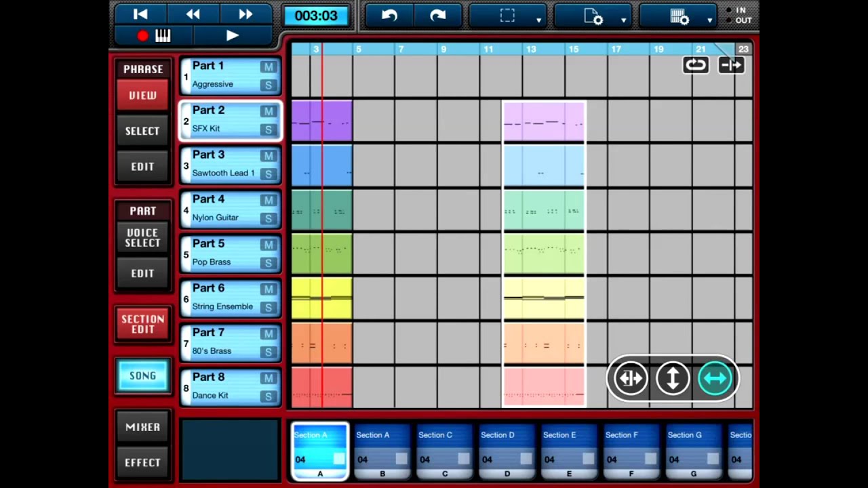Select the Part 3 Sawtooth Lead 1 track

coord(231,165)
